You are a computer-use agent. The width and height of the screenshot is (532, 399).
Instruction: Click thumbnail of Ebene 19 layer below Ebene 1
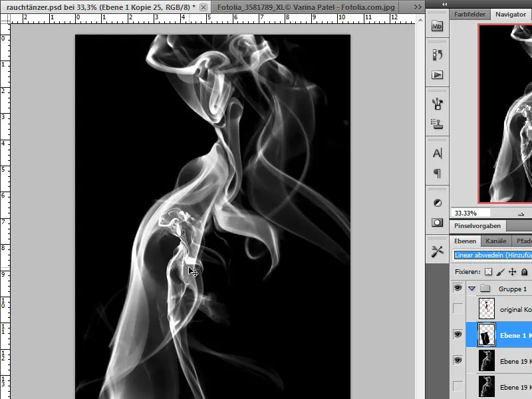pos(487,360)
